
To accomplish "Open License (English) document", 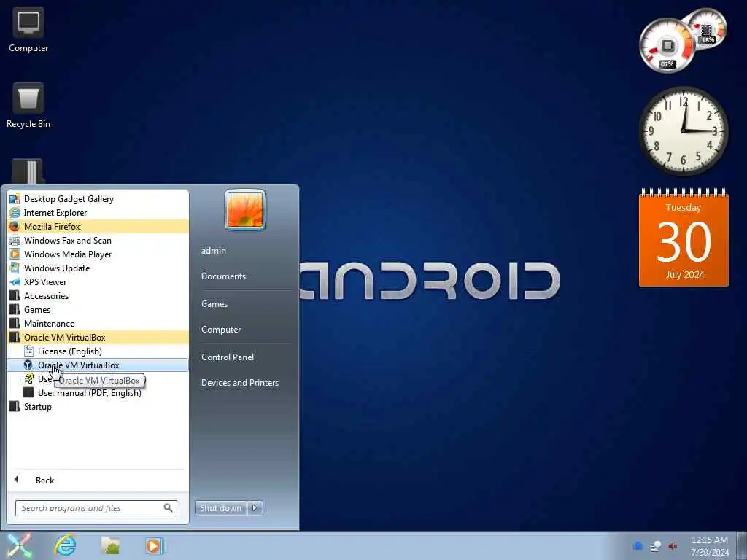I will [x=98, y=351].
